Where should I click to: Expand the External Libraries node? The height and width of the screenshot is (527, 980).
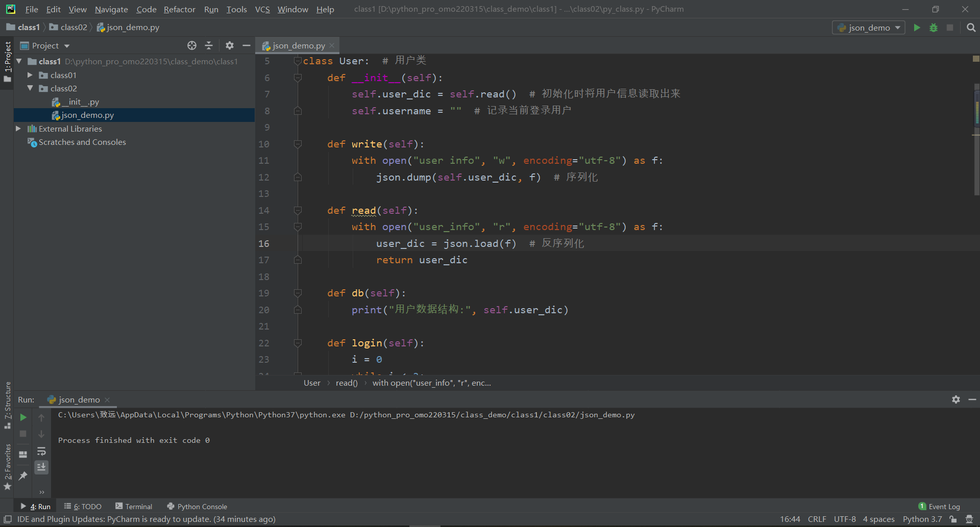(18, 129)
